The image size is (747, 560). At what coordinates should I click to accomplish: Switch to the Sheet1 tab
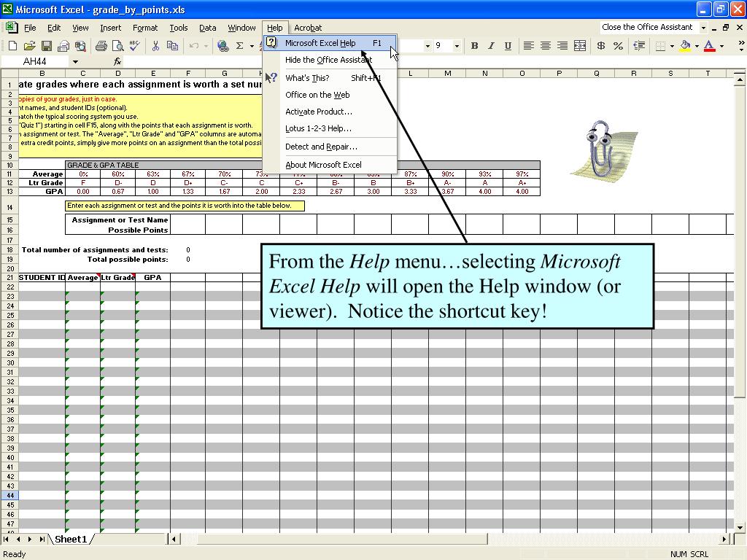(71, 539)
